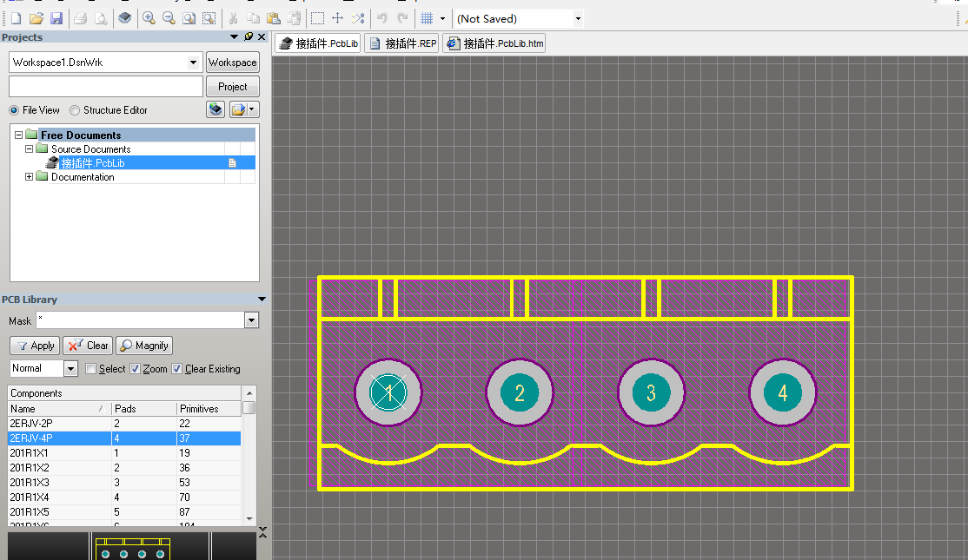Toggle the Clear Existing checkbox
The width and height of the screenshot is (968, 560).
[x=177, y=369]
